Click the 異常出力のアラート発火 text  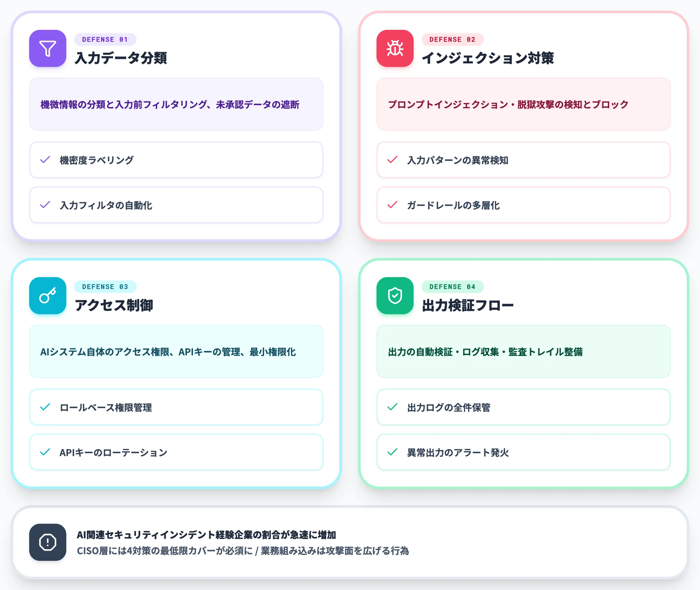pos(458,452)
